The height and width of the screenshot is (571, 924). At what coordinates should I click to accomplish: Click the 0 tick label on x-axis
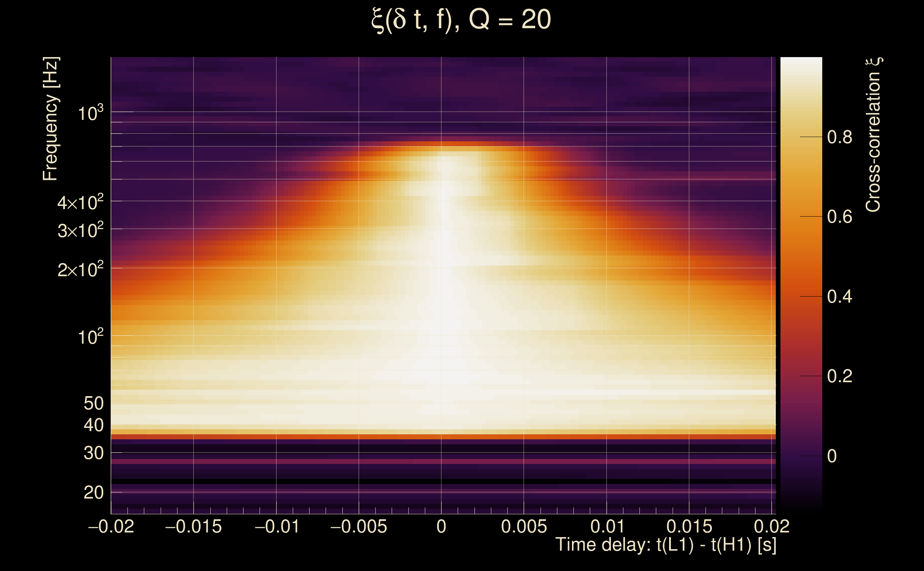[x=441, y=526]
